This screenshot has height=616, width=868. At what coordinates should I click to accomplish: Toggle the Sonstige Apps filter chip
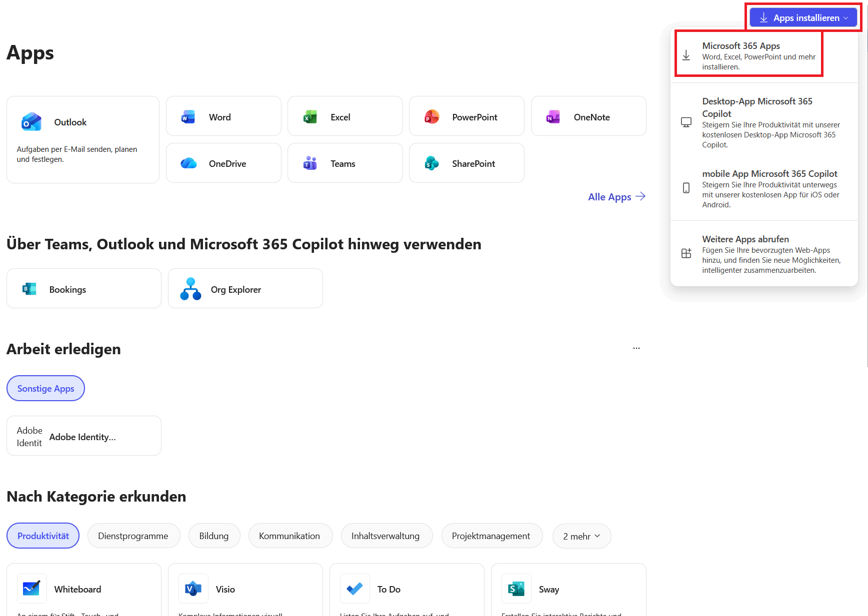click(x=45, y=388)
